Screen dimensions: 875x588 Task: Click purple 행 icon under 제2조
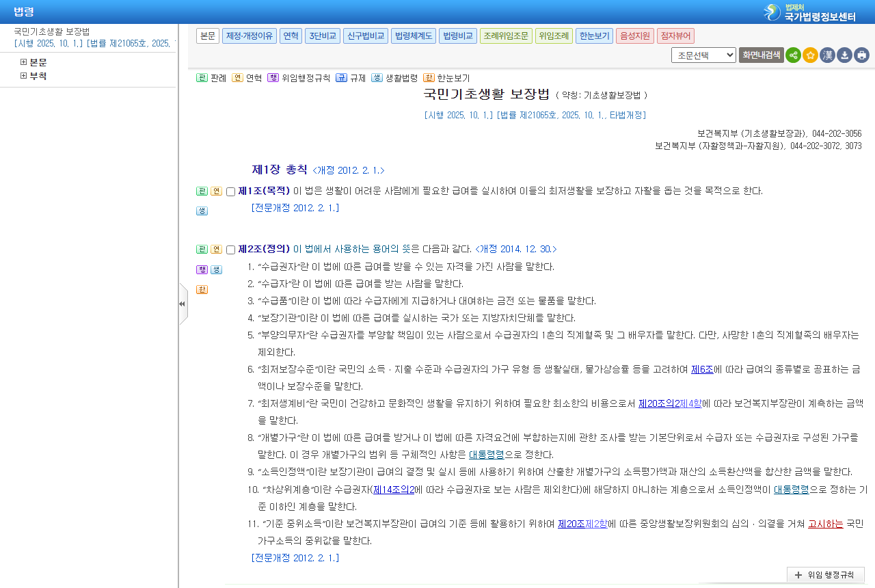[x=202, y=269]
